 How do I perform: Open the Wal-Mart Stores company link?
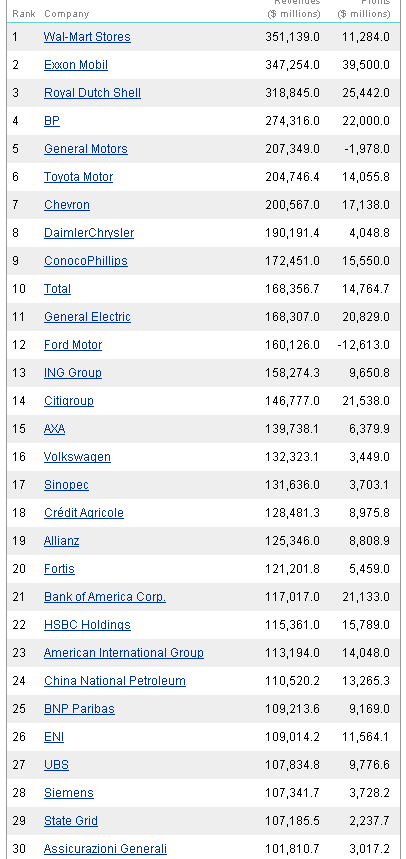pos(87,37)
